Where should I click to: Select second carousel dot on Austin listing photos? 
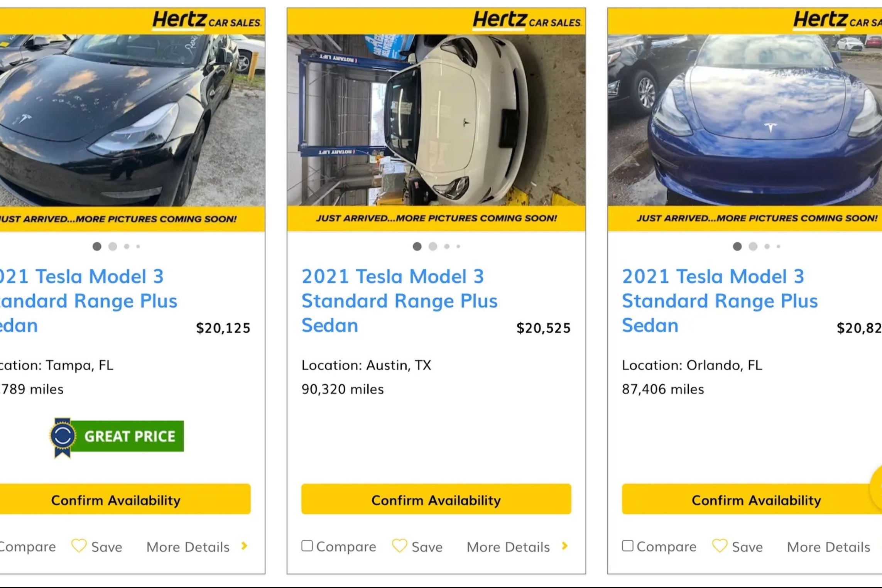pyautogui.click(x=433, y=246)
